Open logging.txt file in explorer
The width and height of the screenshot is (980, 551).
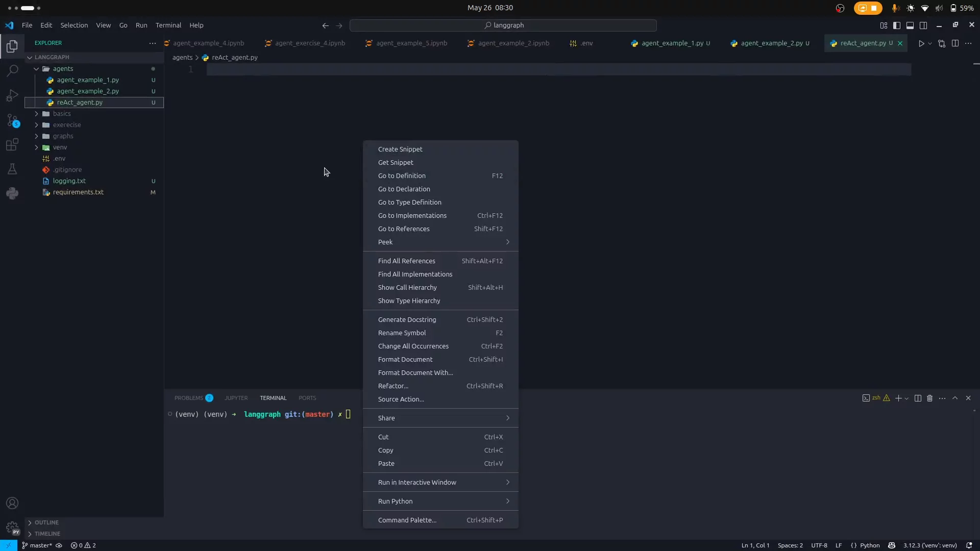94,181
